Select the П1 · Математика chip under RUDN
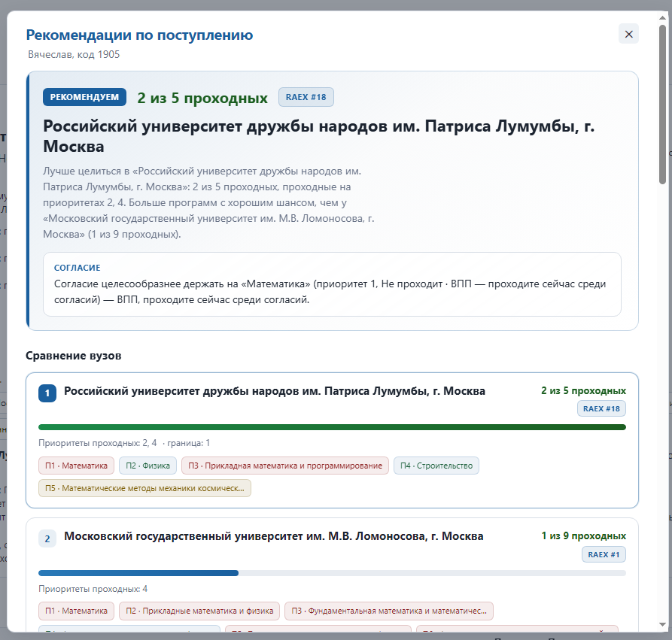The height and width of the screenshot is (640, 672). click(76, 466)
